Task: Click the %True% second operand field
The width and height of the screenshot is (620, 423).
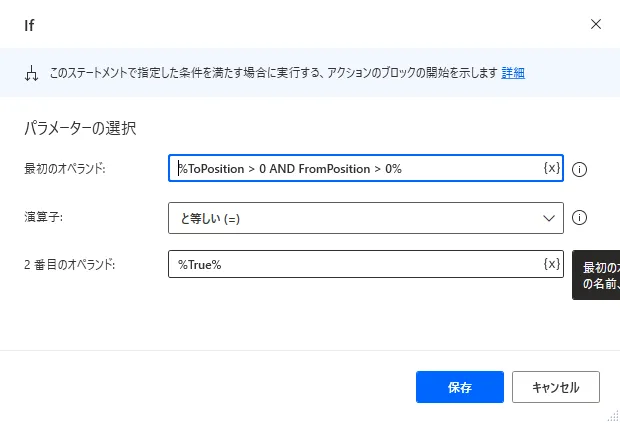Action: 355,264
